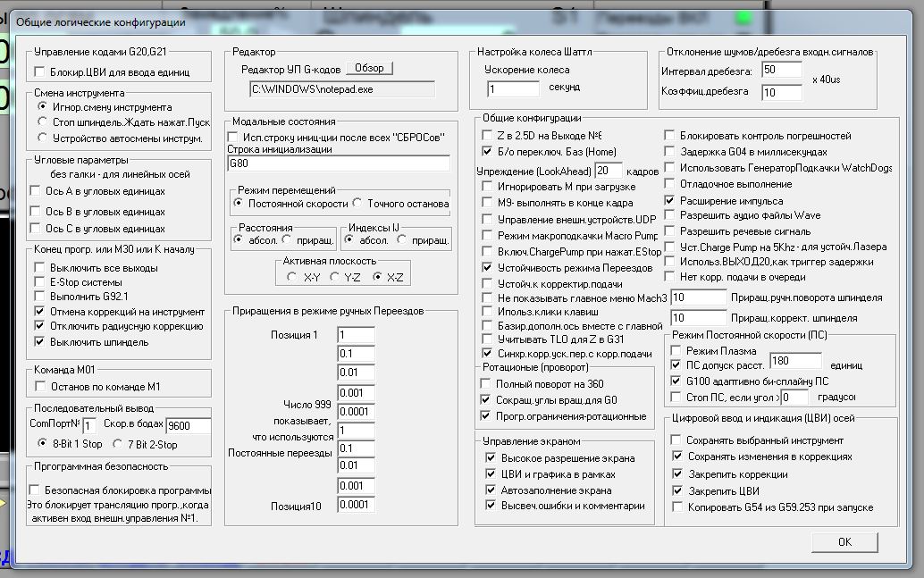Click the ComПорт№ input field
924x578 pixels.
[89, 425]
